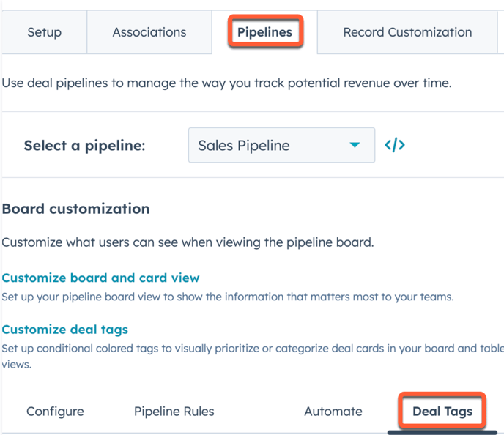
Task: Switch to the Setup tab
Action: (45, 32)
